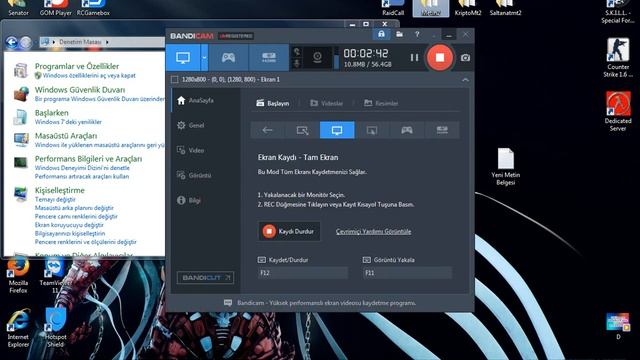Collapse Bandicam panel with chevron arrow
The image size is (640, 360).
[465, 80]
